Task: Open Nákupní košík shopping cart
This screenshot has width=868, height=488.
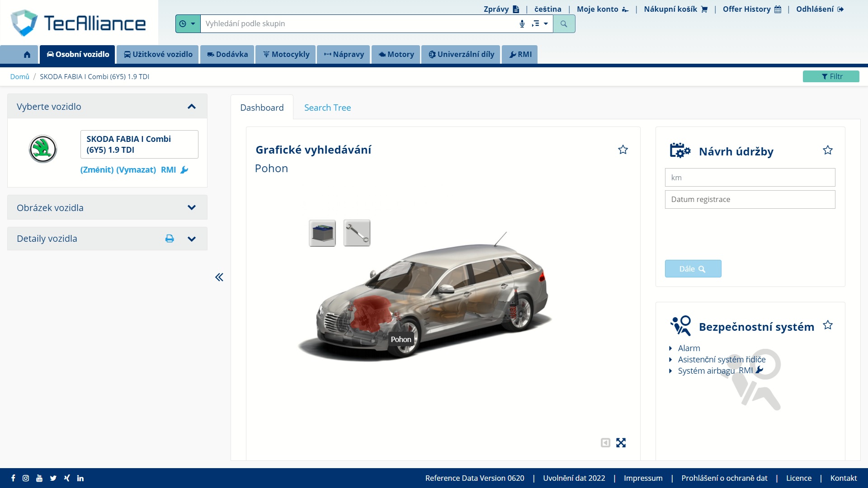Action: pyautogui.click(x=675, y=9)
